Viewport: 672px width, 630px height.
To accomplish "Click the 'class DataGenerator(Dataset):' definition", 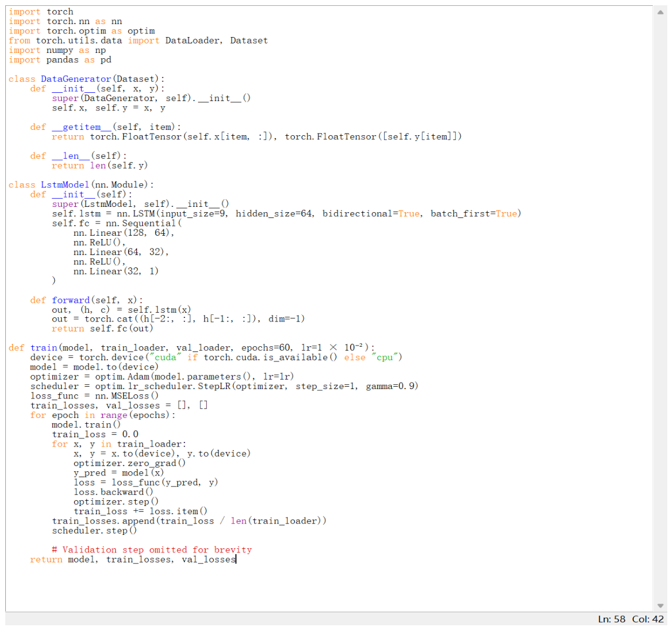I will coord(86,79).
